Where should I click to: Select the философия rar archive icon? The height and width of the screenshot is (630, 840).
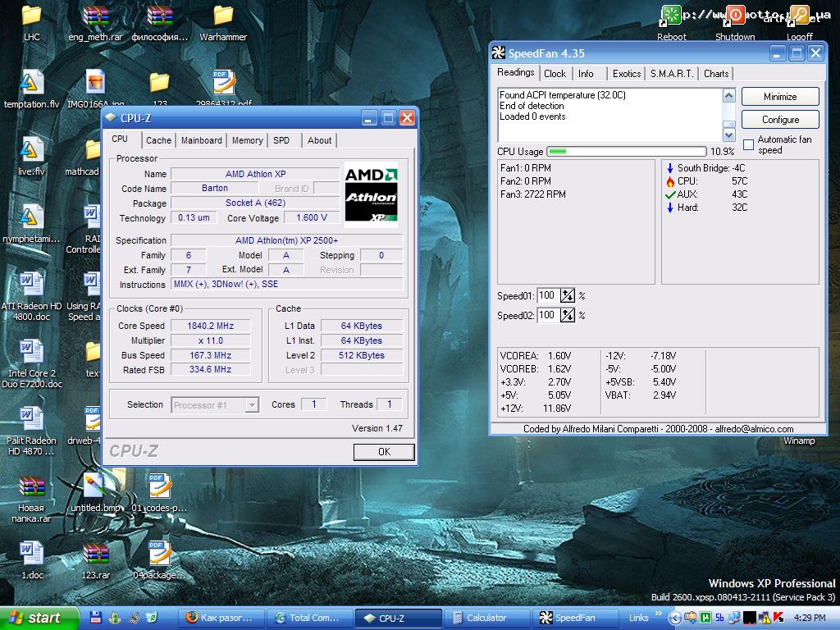coord(160,15)
